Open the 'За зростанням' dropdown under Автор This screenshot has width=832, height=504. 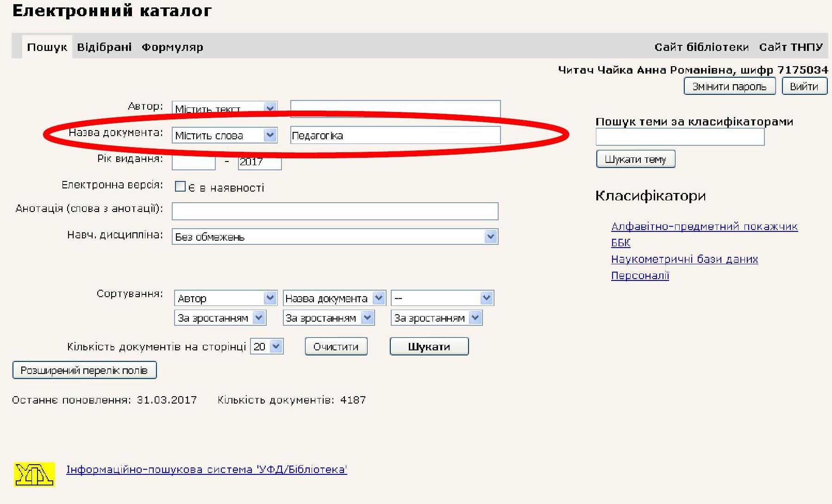(x=220, y=318)
